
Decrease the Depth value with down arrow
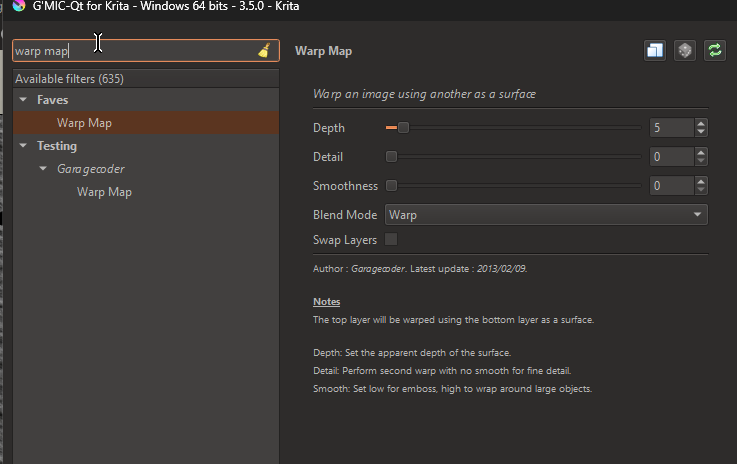pyautogui.click(x=701, y=133)
